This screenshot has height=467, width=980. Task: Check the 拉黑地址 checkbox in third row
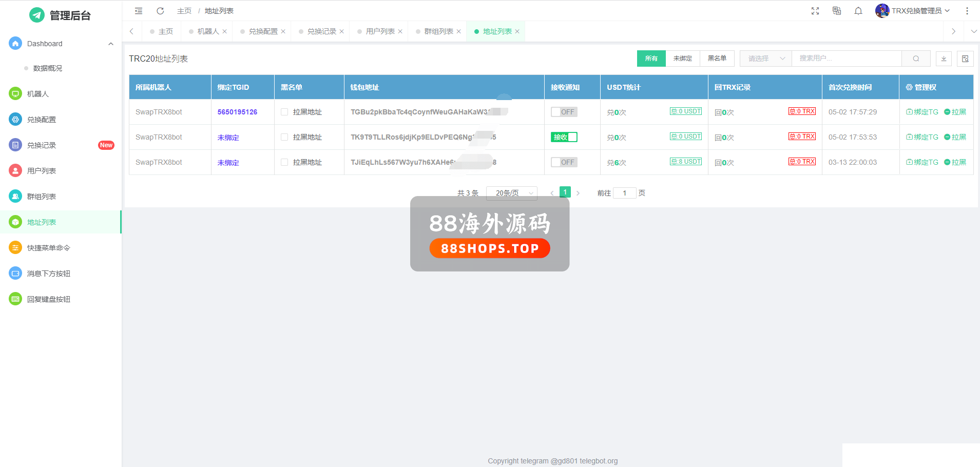click(x=284, y=162)
